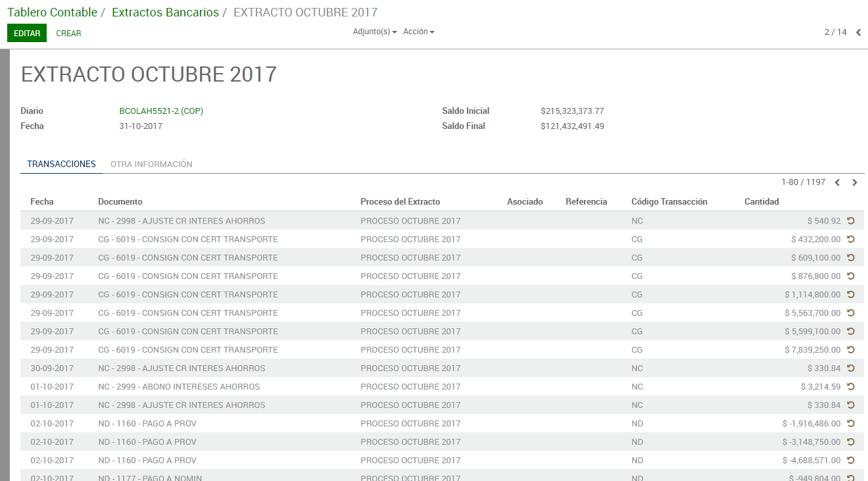Sort by Cantidad column header
Screen dimensions: 868x481
pos(761,202)
